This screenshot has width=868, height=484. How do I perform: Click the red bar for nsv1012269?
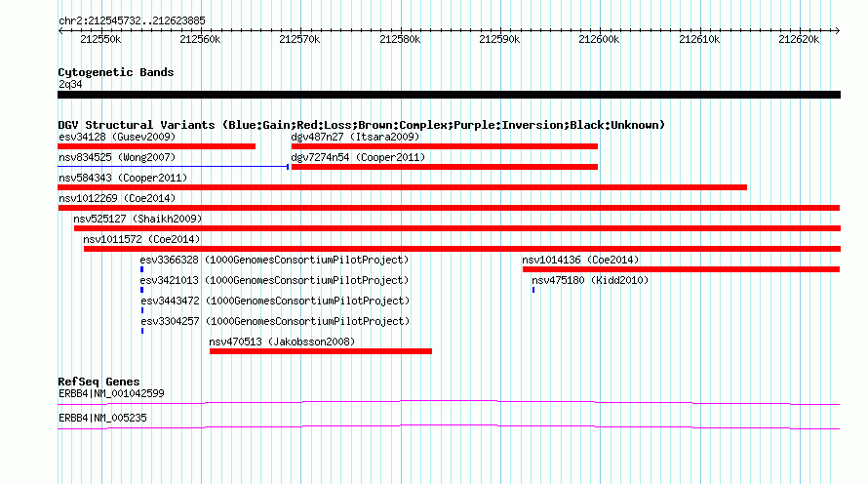click(x=449, y=208)
